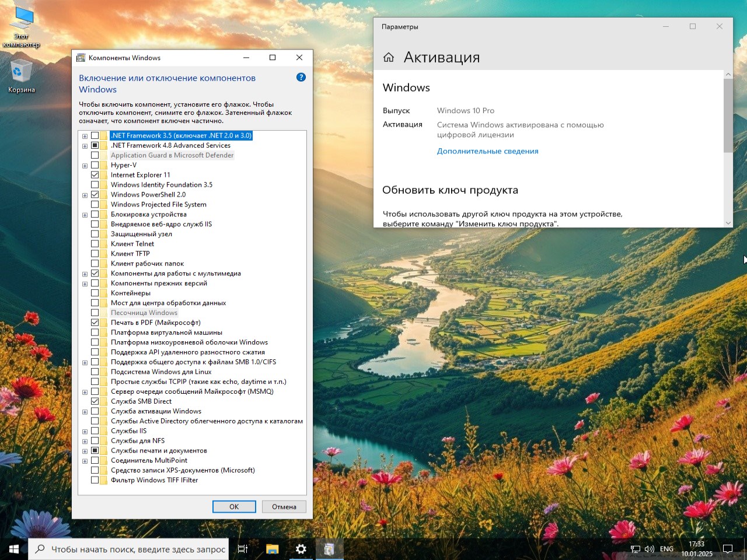Expand the Hyper-V tree node
Viewport: 747px width, 560px height.
[85, 165]
